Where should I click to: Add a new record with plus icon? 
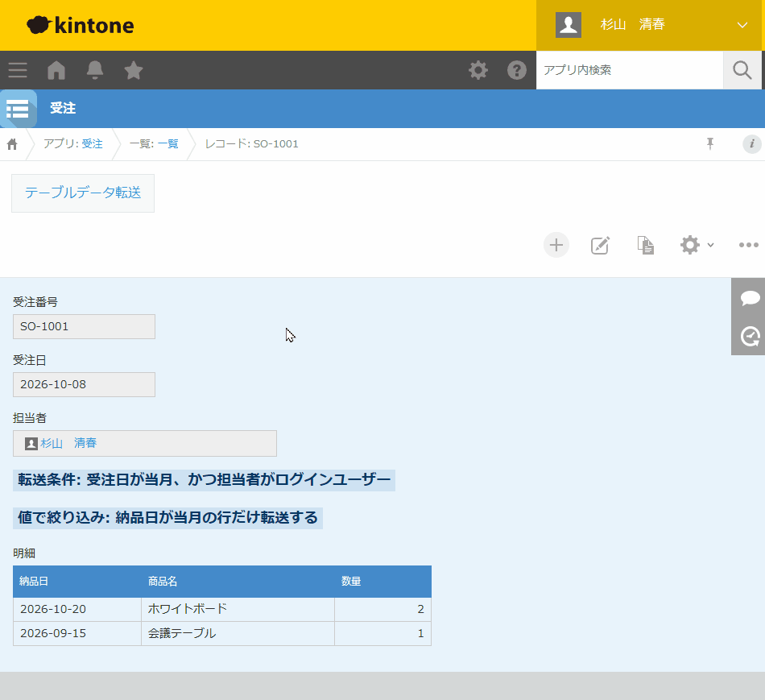(556, 245)
